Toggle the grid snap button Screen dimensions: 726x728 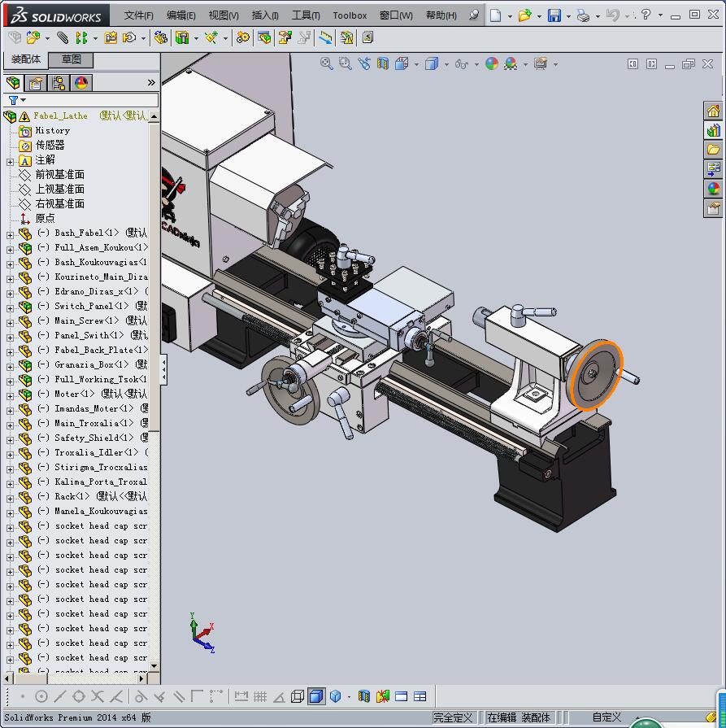point(260,696)
